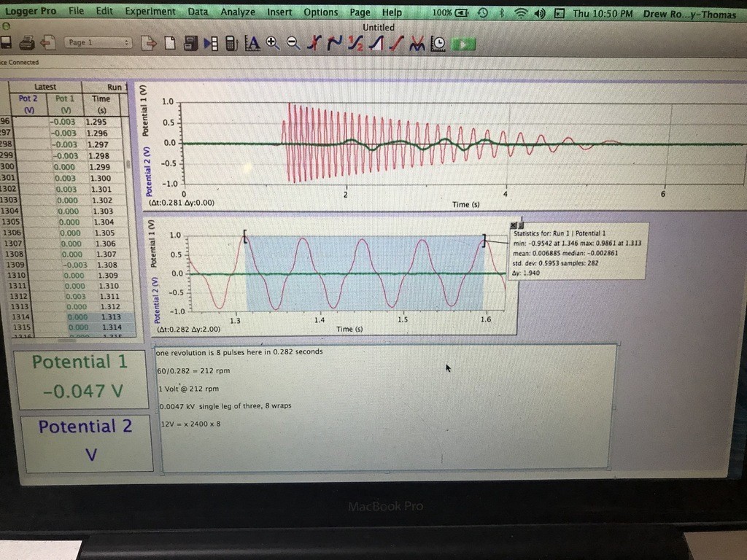Click the Autoscale graph icon
This screenshot has width=747, height=560.
click(x=252, y=44)
